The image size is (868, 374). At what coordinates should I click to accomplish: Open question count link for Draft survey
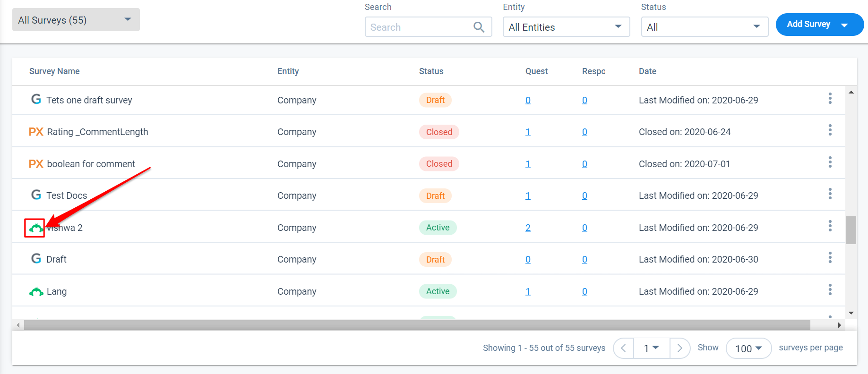click(528, 259)
